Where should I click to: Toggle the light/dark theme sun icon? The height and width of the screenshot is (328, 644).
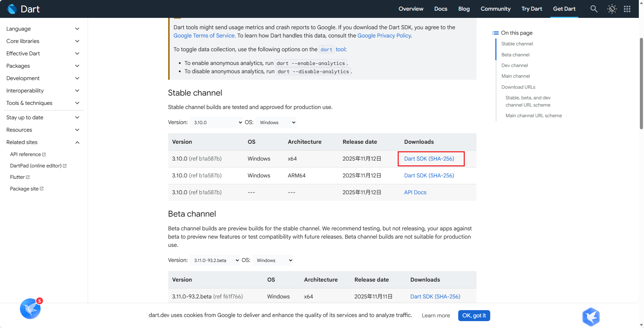click(x=612, y=9)
